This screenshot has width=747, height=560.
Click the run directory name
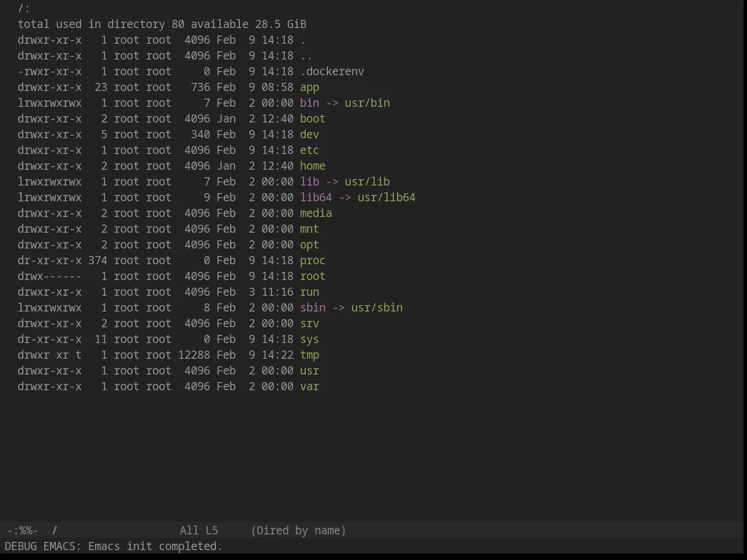point(309,292)
